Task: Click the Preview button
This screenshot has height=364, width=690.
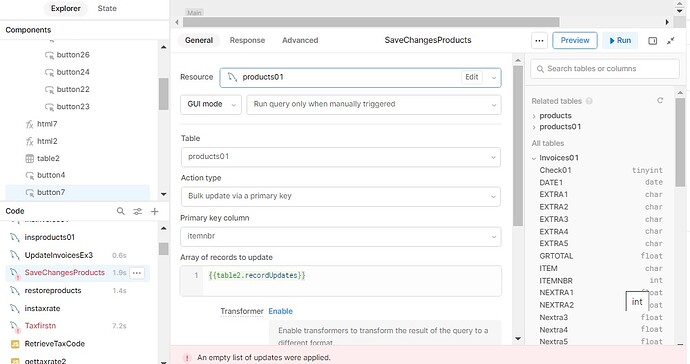Action: tap(575, 40)
